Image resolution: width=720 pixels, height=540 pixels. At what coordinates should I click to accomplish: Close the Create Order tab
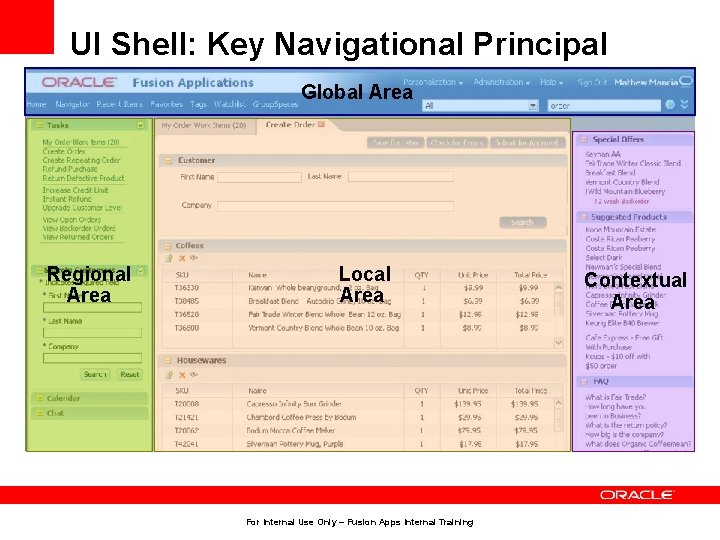[x=321, y=124]
